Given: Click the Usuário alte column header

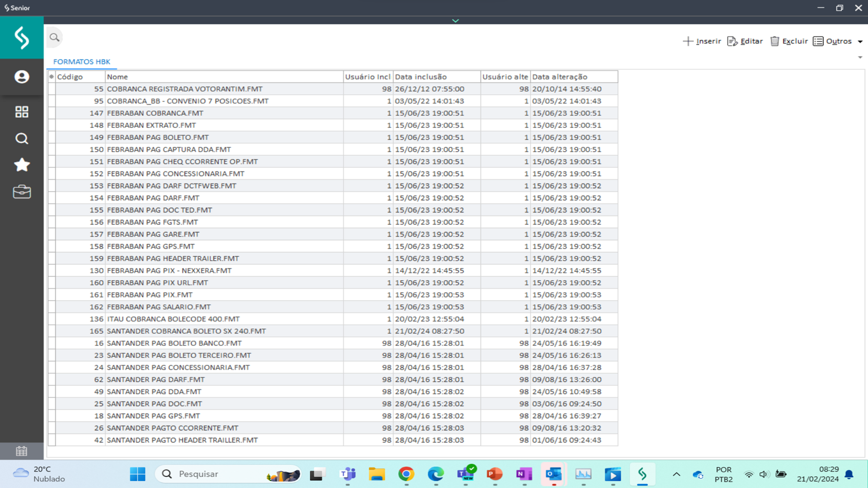Looking at the screenshot, I should click(505, 77).
